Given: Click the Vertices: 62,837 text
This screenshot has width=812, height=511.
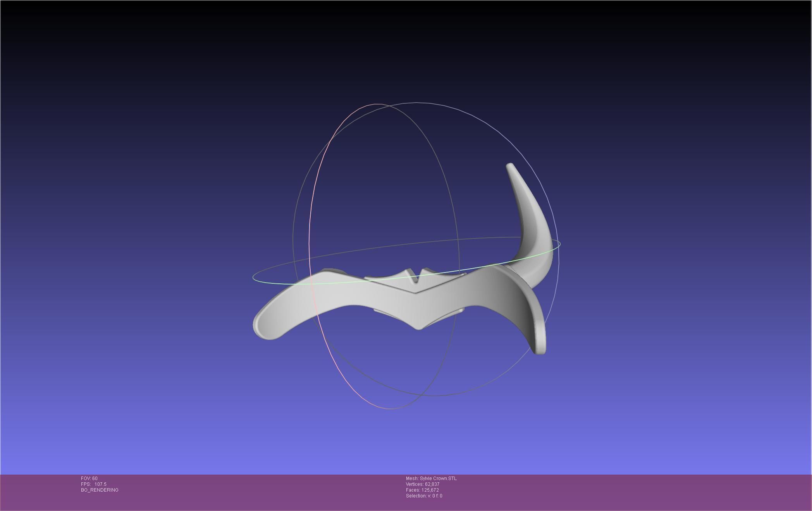Looking at the screenshot, I should (423, 484).
